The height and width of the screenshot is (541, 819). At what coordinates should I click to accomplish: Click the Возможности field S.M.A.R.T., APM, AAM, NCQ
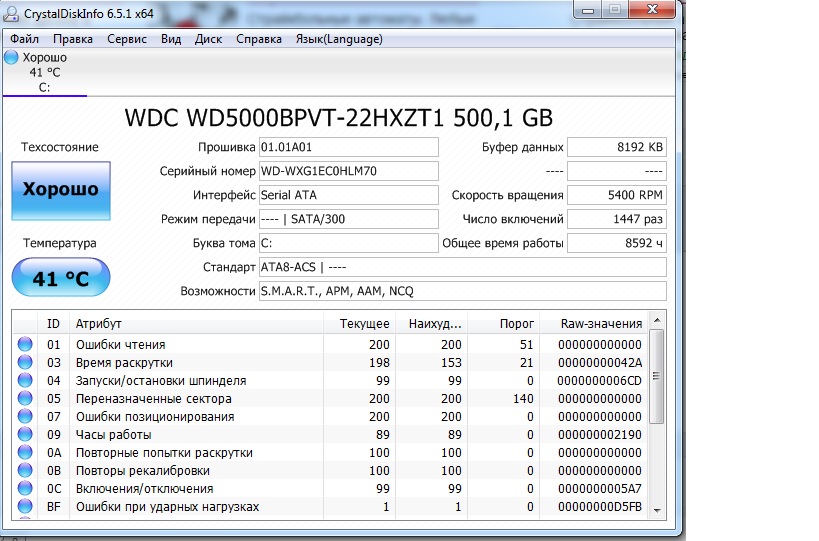[463, 291]
